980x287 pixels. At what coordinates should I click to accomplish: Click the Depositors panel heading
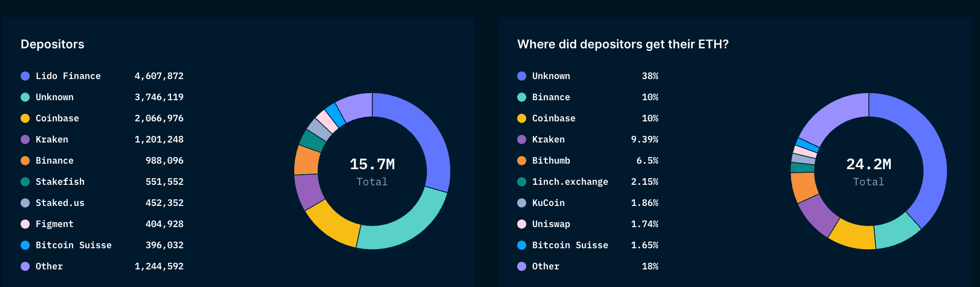pos(52,44)
